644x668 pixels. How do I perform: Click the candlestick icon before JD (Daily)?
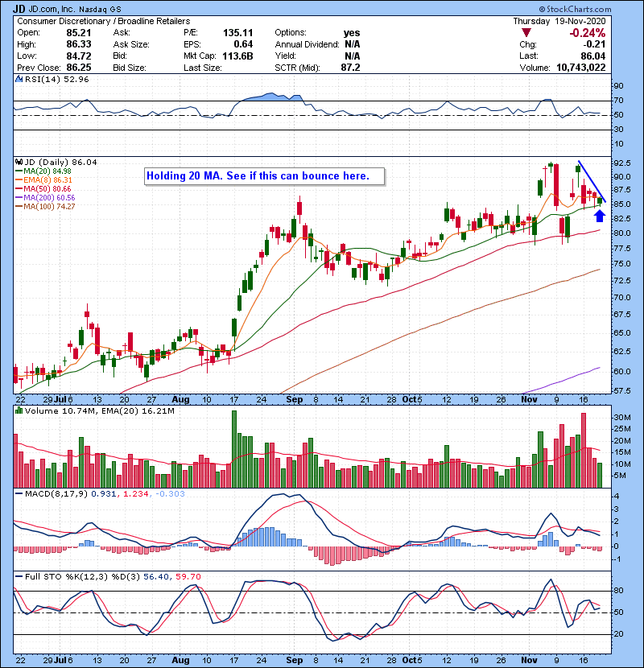tap(19, 162)
